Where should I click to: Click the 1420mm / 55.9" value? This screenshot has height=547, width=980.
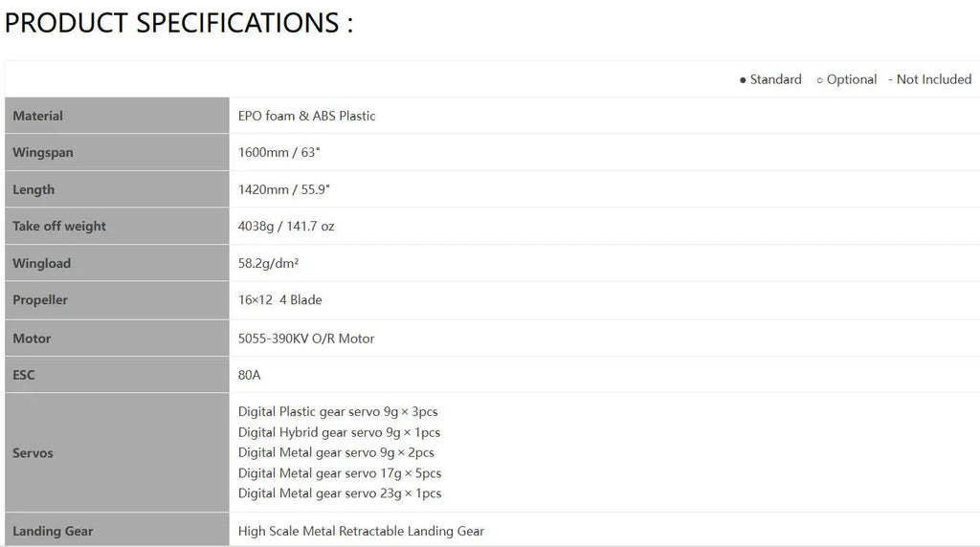coord(283,189)
